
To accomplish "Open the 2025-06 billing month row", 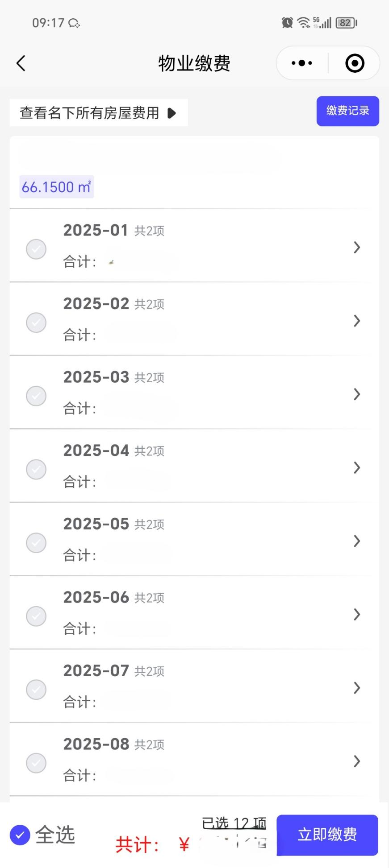I will (x=192, y=613).
